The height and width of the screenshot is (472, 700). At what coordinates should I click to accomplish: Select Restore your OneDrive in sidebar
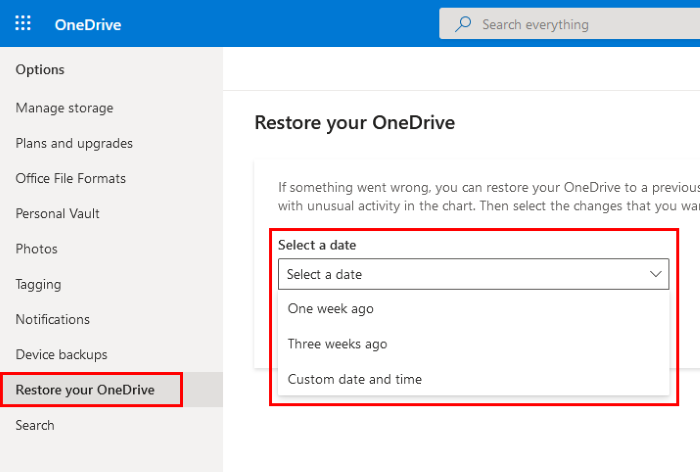(85, 389)
